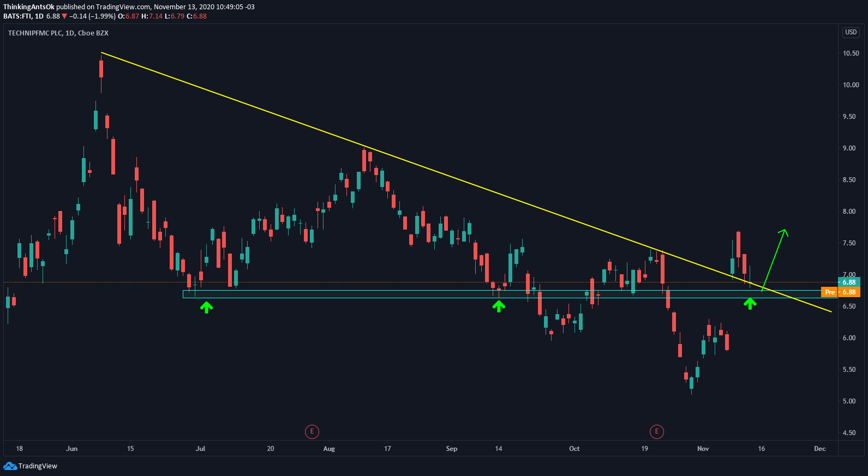
Task: Click the Dec date label
Action: [820, 449]
